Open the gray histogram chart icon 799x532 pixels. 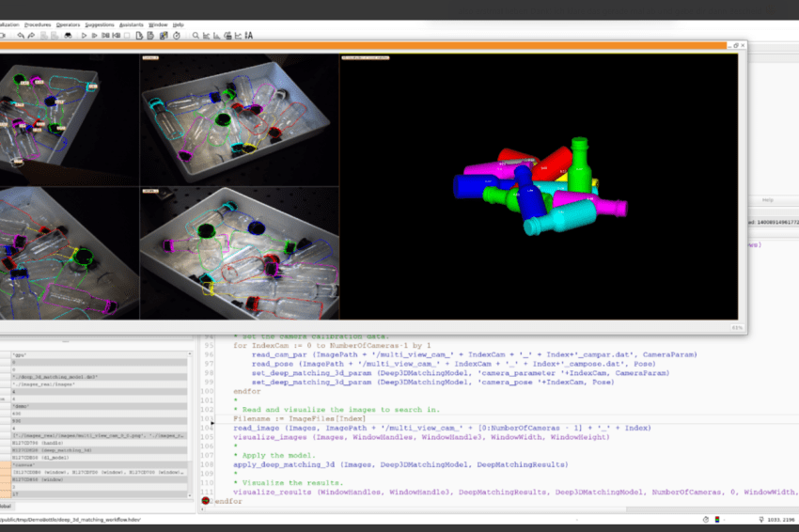pos(207,36)
